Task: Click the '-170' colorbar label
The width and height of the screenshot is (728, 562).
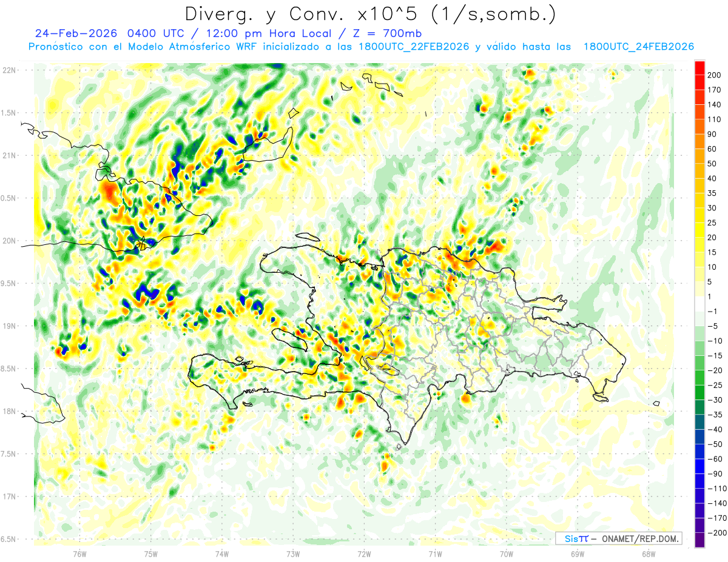Action: [717, 518]
